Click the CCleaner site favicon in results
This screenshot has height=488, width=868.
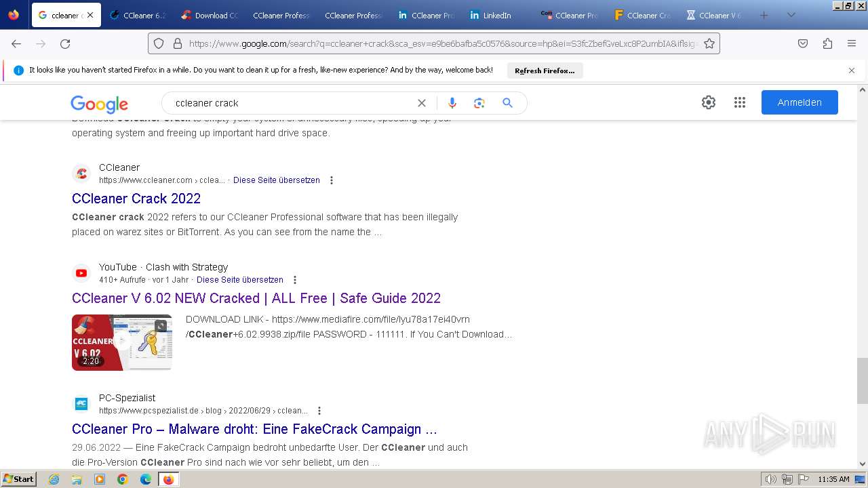[x=81, y=174]
